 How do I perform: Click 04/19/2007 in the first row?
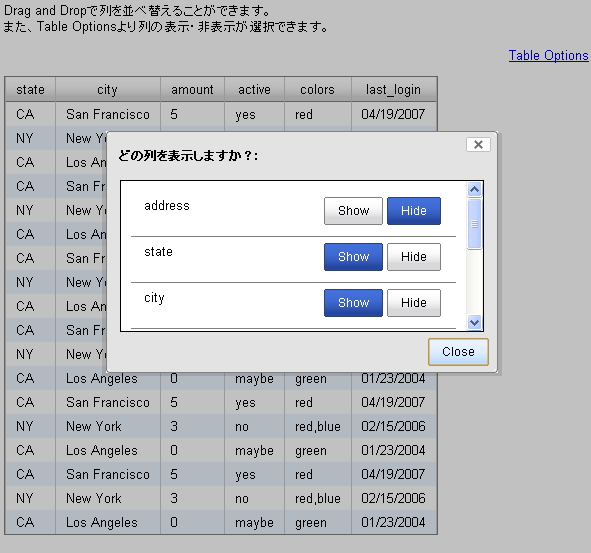393,114
